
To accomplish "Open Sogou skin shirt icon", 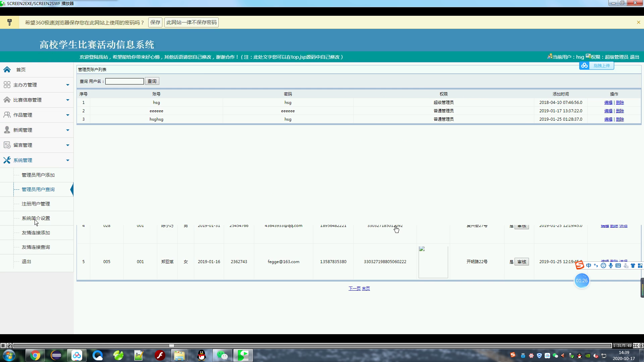I will [633, 265].
